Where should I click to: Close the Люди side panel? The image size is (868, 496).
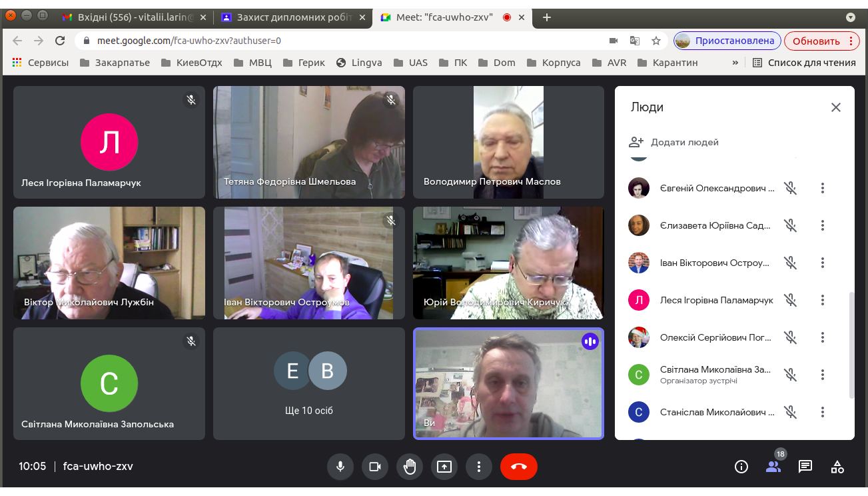tap(836, 107)
